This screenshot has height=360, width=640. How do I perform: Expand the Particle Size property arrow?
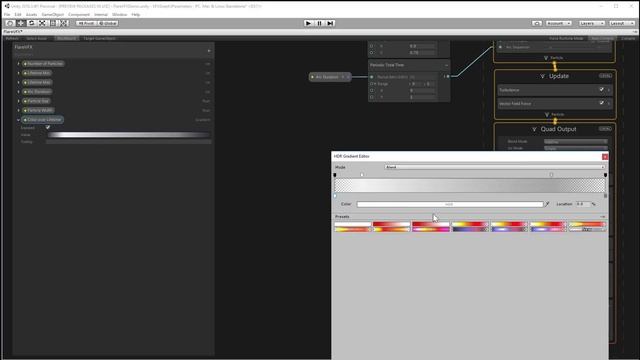pyautogui.click(x=18, y=101)
